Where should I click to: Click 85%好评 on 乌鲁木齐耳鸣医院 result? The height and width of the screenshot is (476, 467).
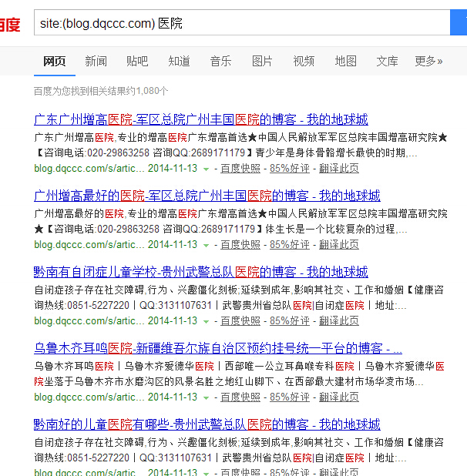[290, 397]
